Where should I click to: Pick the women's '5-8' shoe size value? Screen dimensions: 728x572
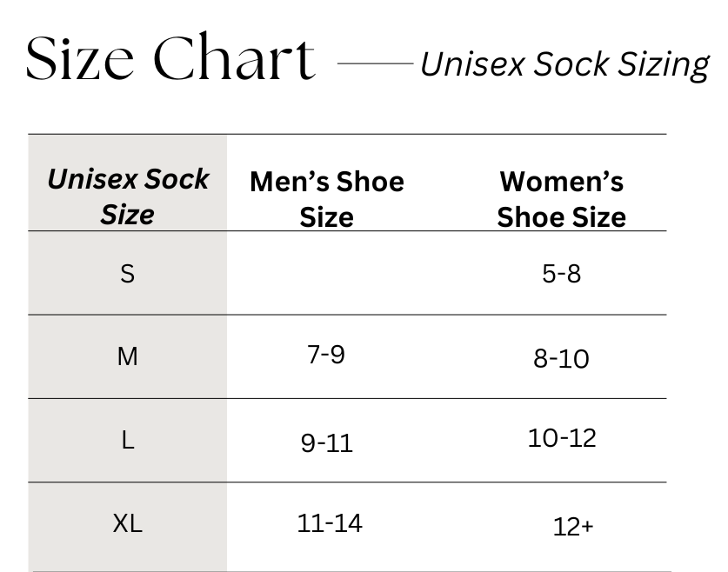(562, 274)
